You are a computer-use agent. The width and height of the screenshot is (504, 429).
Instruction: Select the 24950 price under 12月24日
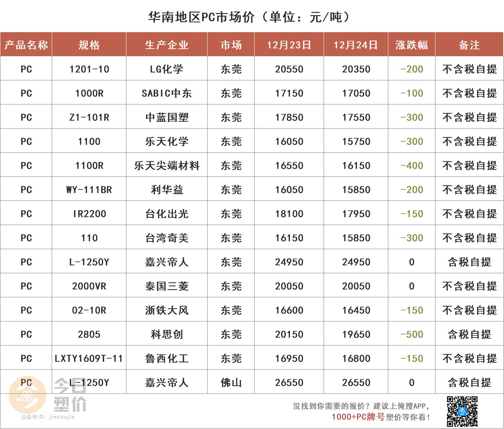click(x=356, y=262)
